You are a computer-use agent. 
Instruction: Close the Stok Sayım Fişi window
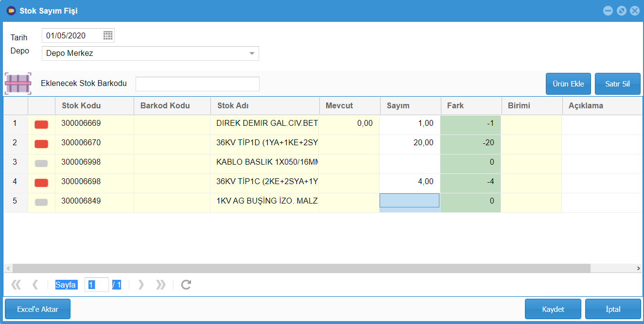click(x=634, y=11)
